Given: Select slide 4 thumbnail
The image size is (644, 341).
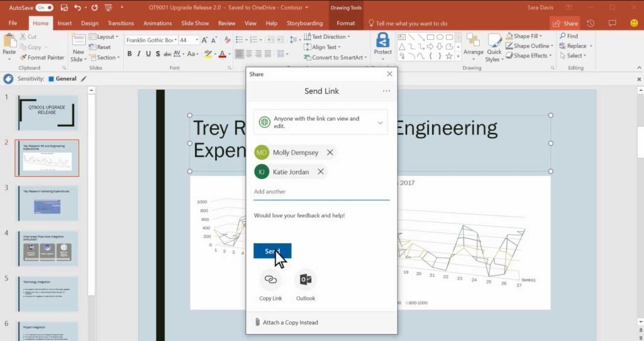Looking at the screenshot, I should (x=47, y=248).
